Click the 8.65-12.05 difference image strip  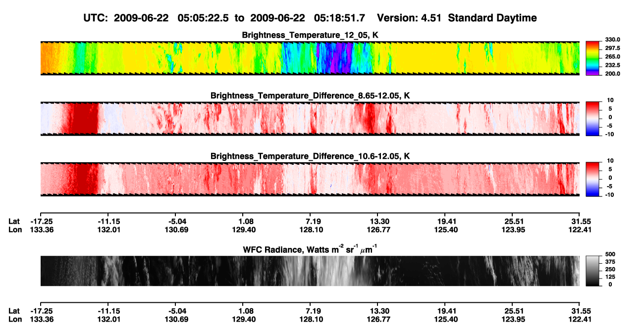pos(310,119)
